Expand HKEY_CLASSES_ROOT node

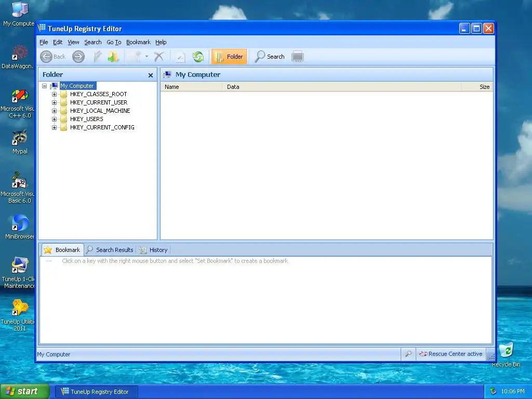click(54, 94)
